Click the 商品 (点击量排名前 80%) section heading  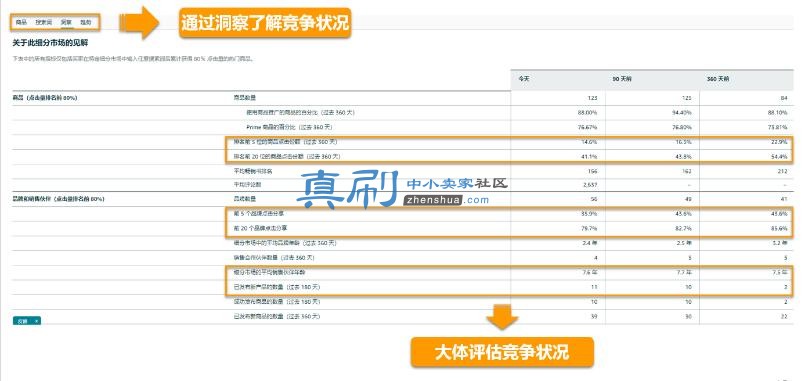pos(45,98)
